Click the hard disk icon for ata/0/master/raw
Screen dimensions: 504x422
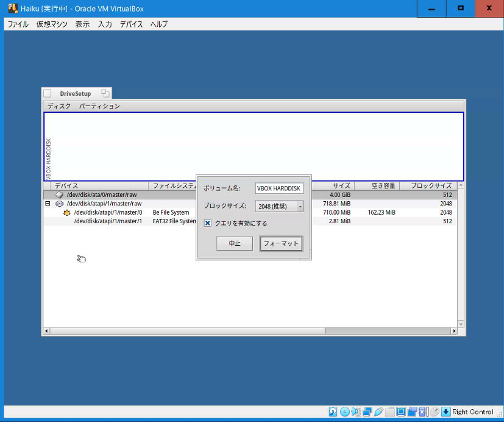59,195
